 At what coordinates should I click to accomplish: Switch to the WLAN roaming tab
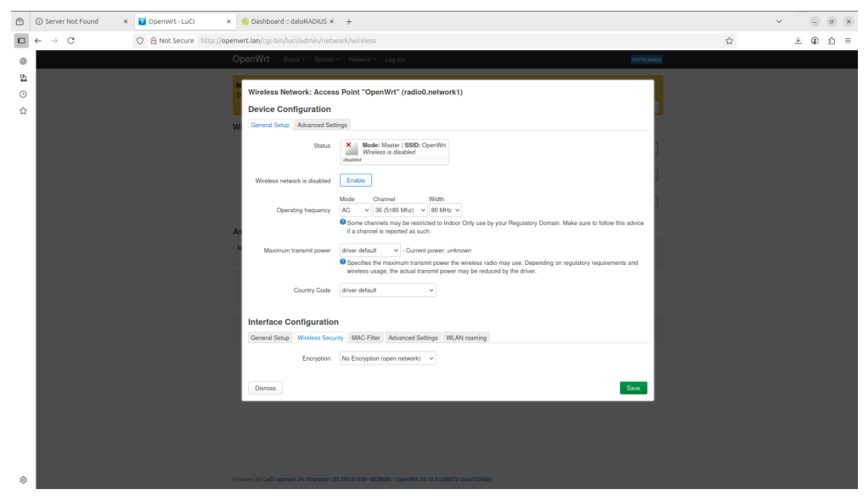(x=466, y=338)
